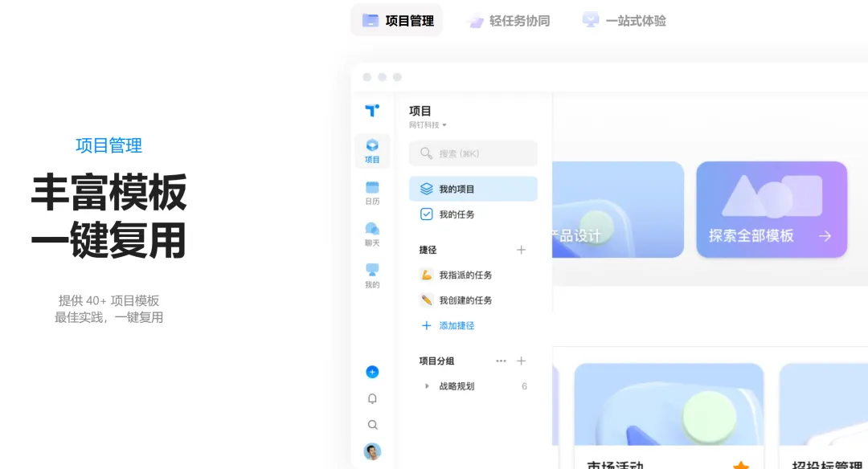This screenshot has width=868, height=469.
Task: Click the arrow on 探索全部模板 card
Action: click(x=825, y=236)
